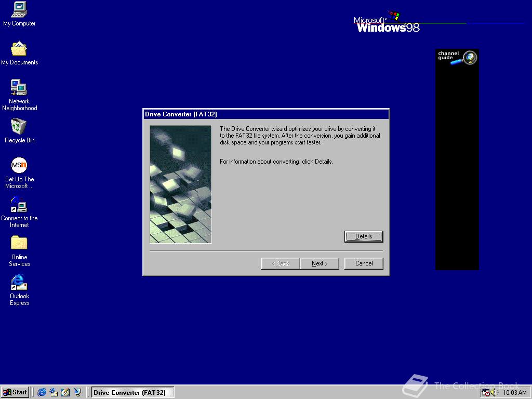Click the 10:03 AM system clock
The image size is (532, 399).
pos(514,393)
